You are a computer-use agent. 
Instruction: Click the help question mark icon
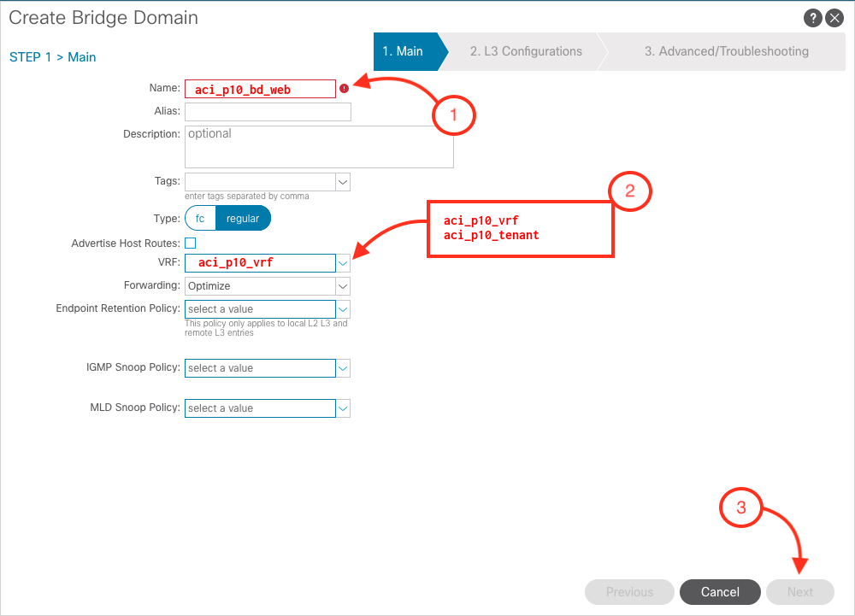[812, 18]
